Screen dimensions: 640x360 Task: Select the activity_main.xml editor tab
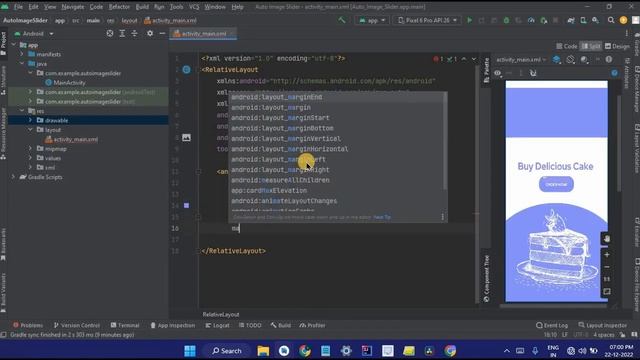coord(202,33)
